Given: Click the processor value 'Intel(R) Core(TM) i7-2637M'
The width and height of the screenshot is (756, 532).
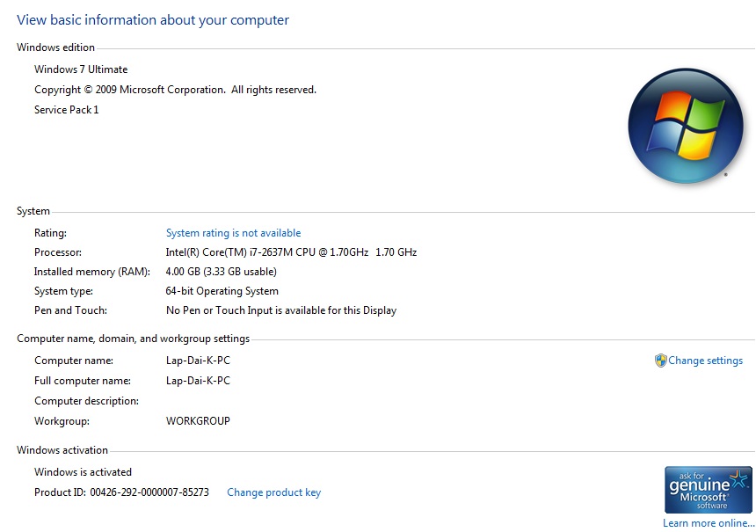Looking at the screenshot, I should tap(291, 252).
